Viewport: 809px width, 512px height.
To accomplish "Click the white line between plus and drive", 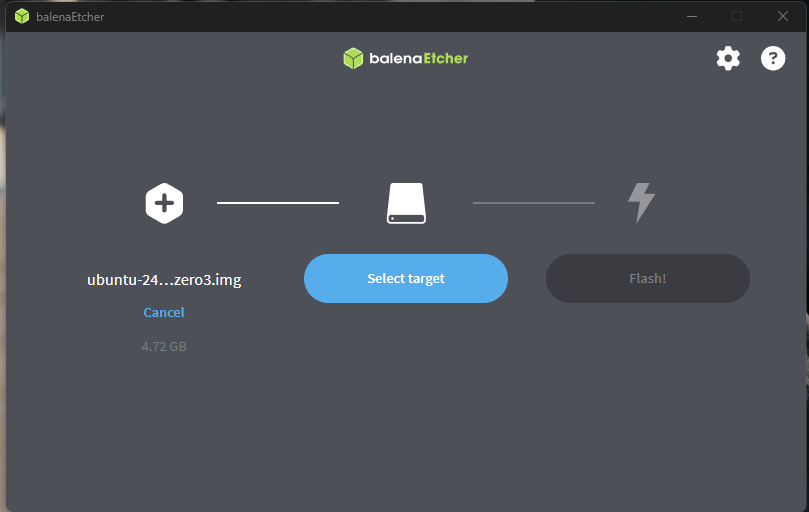I will 278,203.
